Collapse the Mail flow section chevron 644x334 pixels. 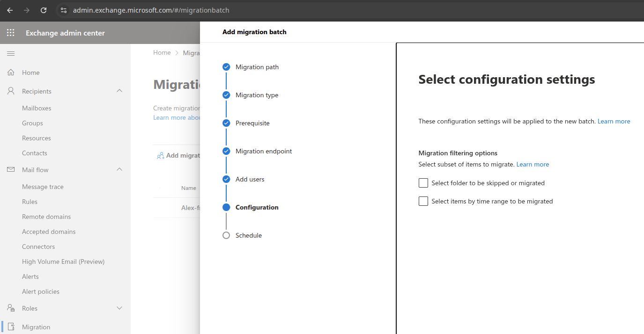click(x=119, y=169)
